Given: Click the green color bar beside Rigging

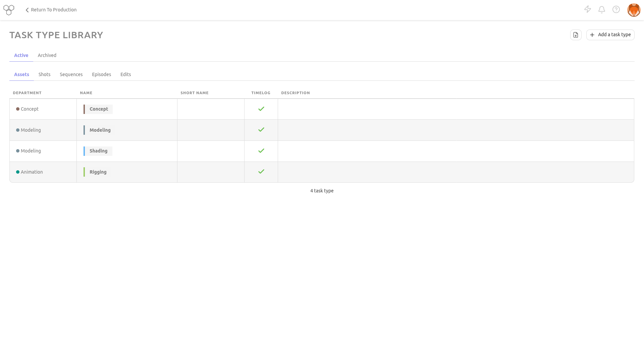Looking at the screenshot, I should pyautogui.click(x=84, y=172).
